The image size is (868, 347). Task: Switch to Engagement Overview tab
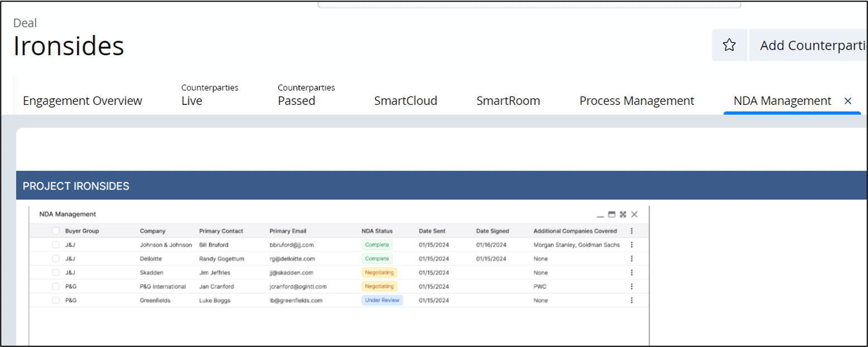(x=83, y=101)
